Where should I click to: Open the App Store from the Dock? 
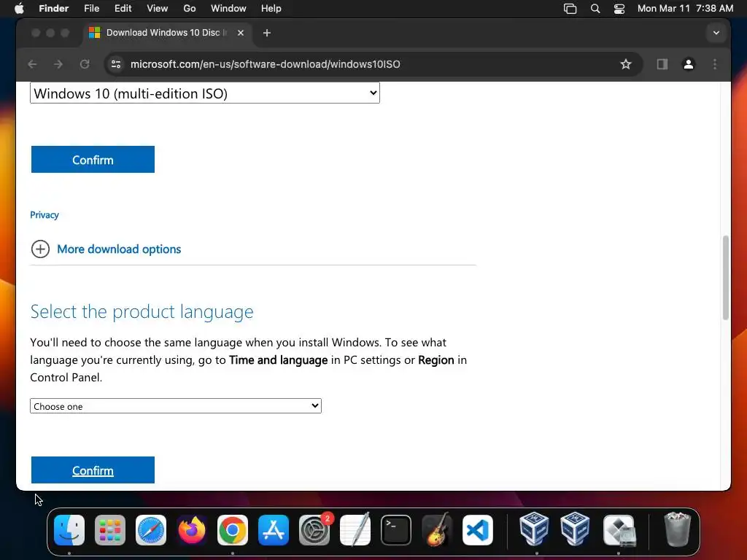point(274,529)
